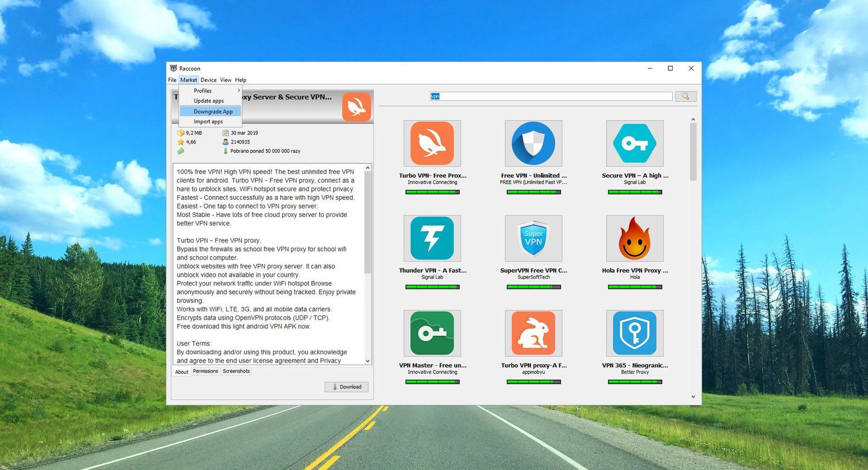Open the View menu
Screen dimensions: 868x470
(x=226, y=80)
